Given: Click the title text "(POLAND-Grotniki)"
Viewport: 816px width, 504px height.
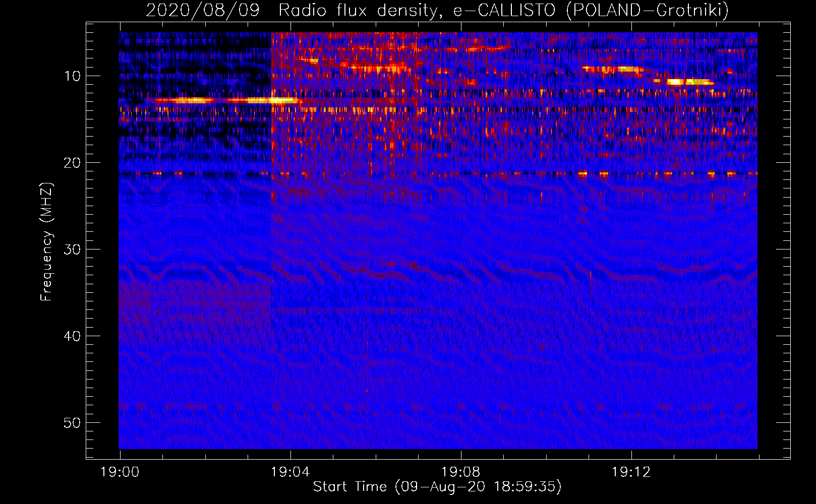Looking at the screenshot, I should coord(647,11).
